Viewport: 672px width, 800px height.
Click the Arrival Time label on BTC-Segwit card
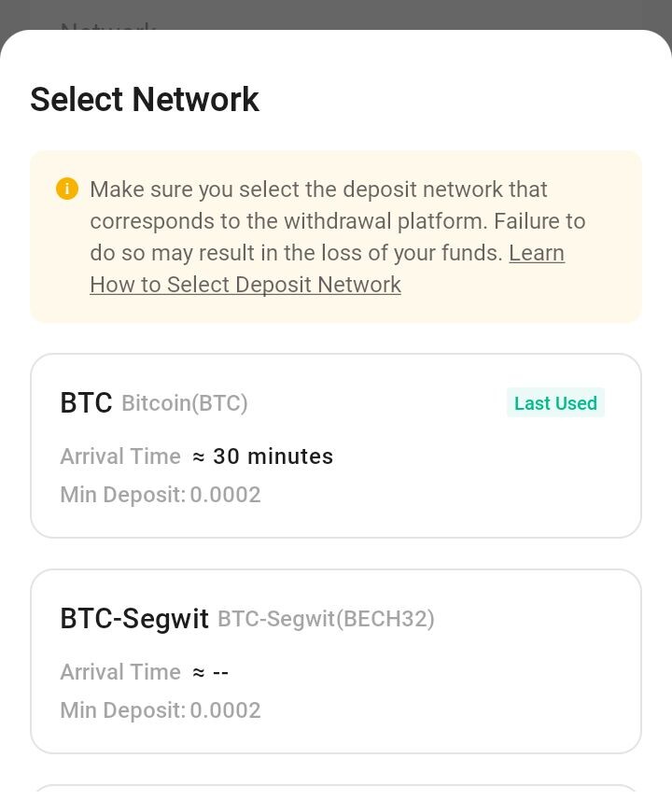tap(120, 672)
